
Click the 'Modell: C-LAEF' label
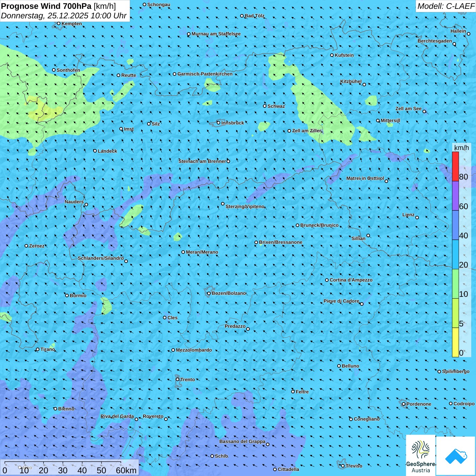[445, 6]
